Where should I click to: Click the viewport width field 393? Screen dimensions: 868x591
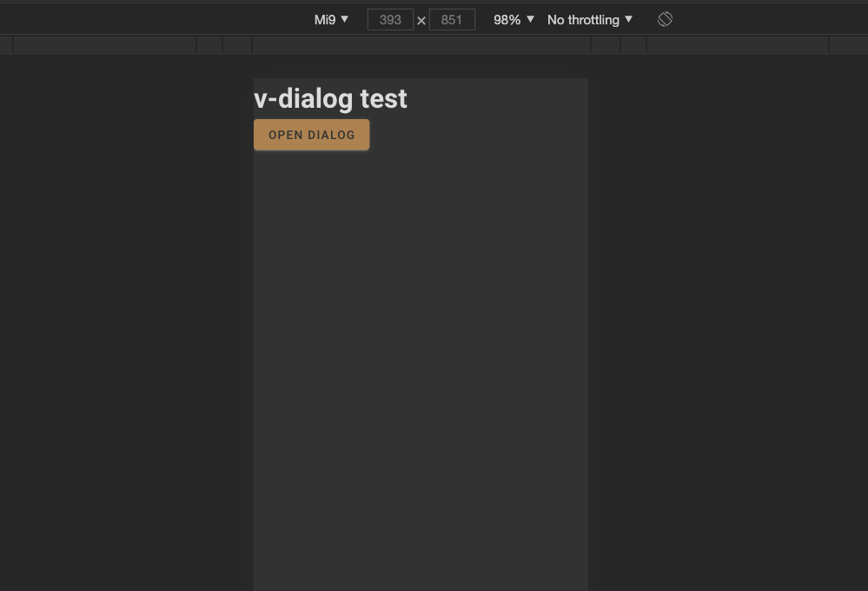(x=390, y=20)
